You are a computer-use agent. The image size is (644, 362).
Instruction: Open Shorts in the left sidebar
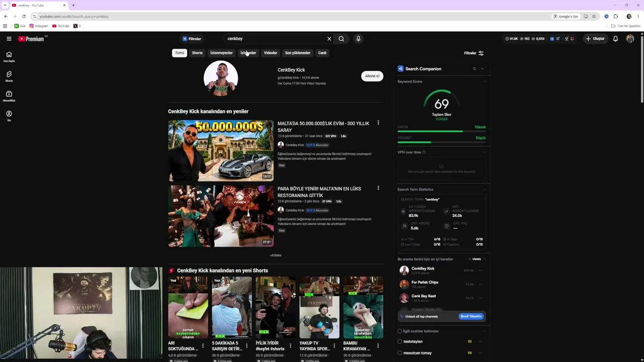tap(9, 76)
